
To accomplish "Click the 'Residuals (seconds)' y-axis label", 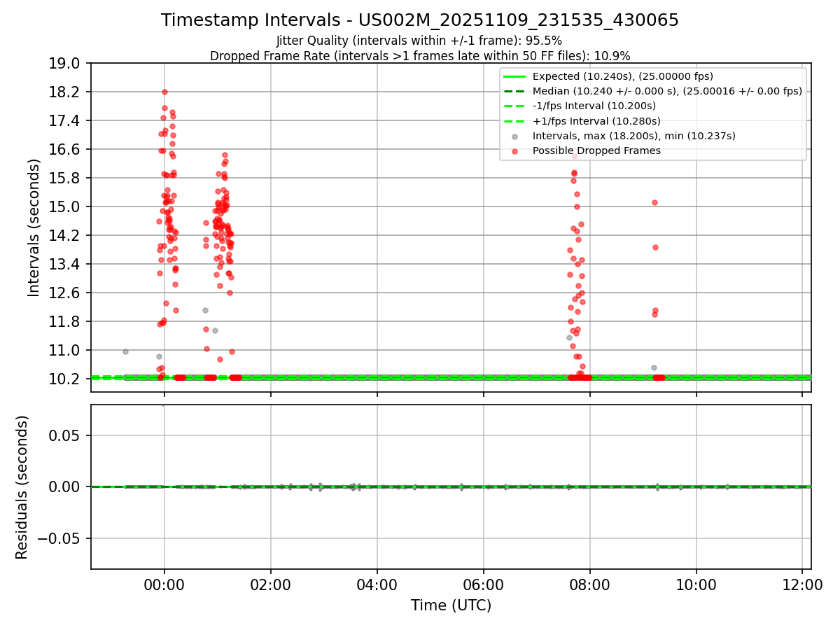I will pos(22,487).
